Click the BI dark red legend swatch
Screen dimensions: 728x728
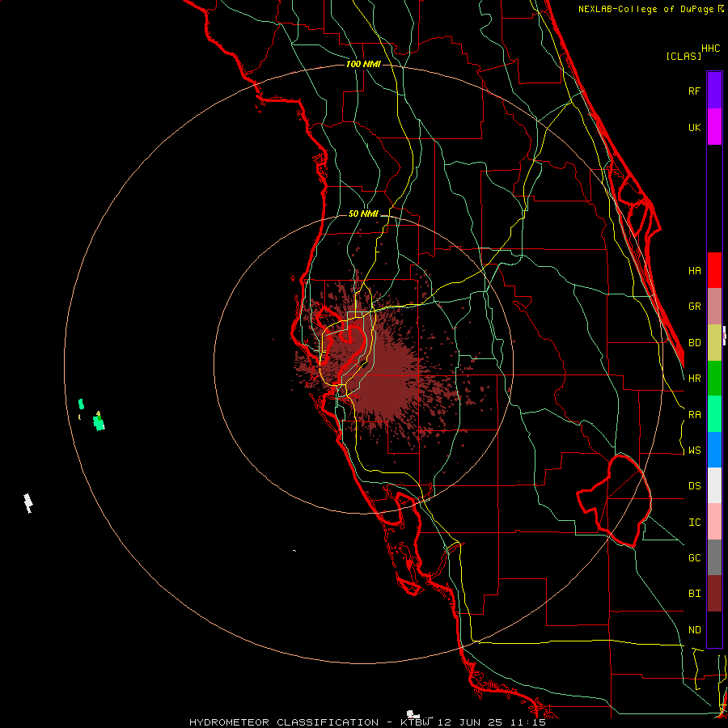pyautogui.click(x=714, y=594)
